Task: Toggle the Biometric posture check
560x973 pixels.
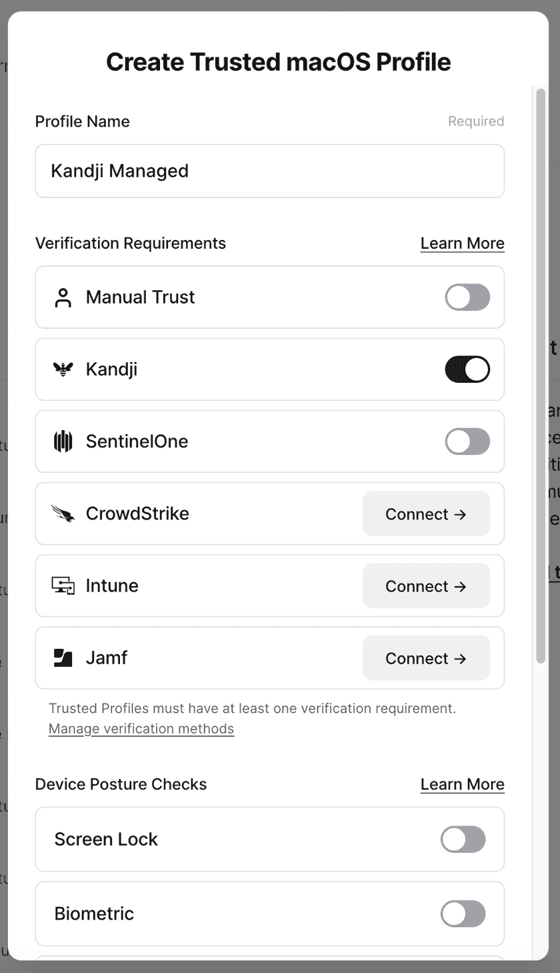Action: [463, 914]
